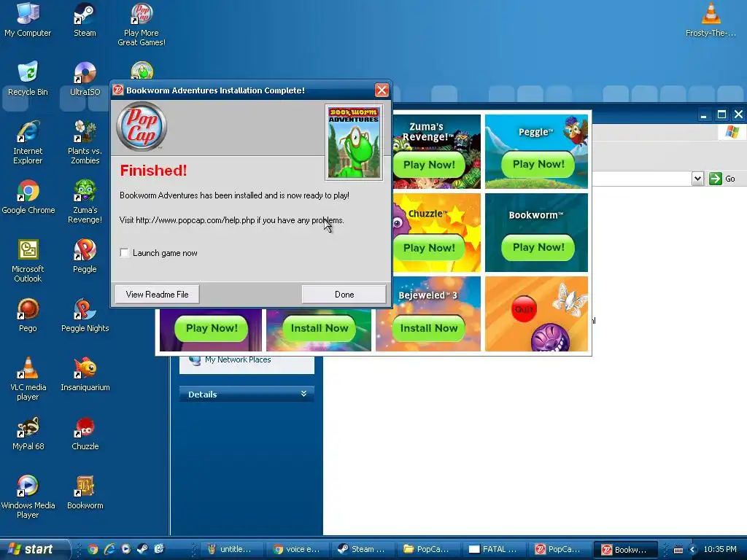The image size is (747, 560).
Task: Switch to voice e... Chrome taskbar item
Action: tap(296, 549)
